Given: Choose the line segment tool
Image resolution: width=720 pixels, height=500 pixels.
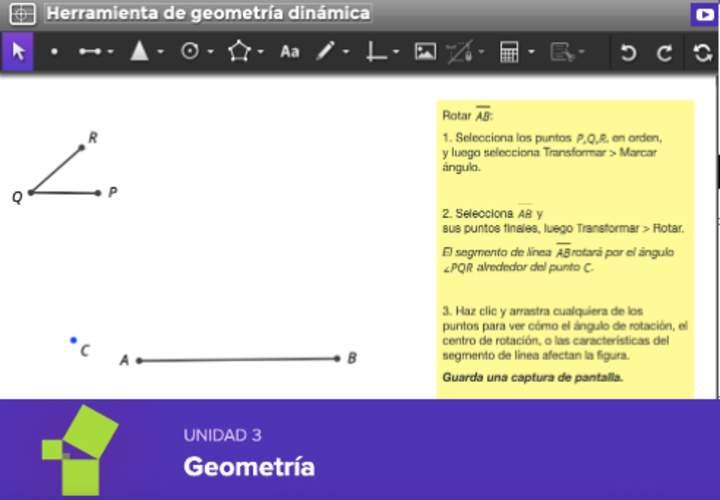Looking at the screenshot, I should pyautogui.click(x=90, y=52).
